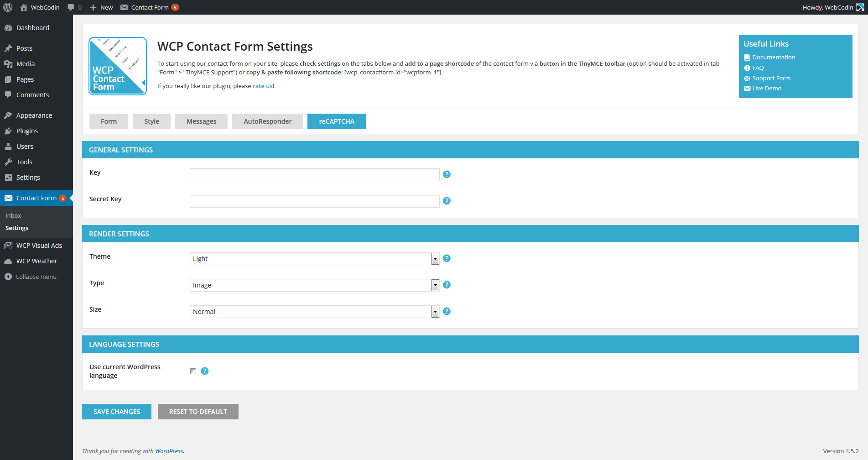Click the help icon beside Key field

[x=447, y=174]
